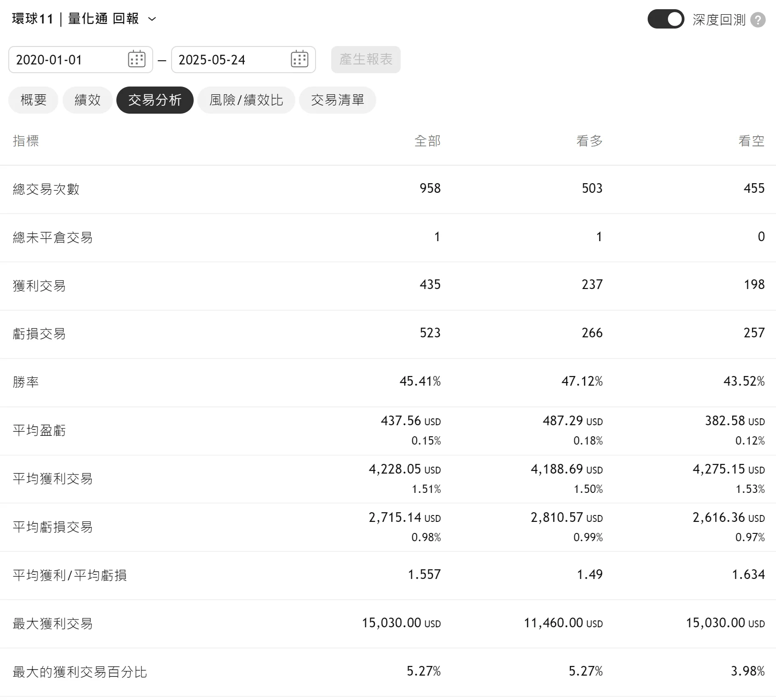Click long winning trades value 237
Screen dimensions: 776x700
pyautogui.click(x=592, y=284)
